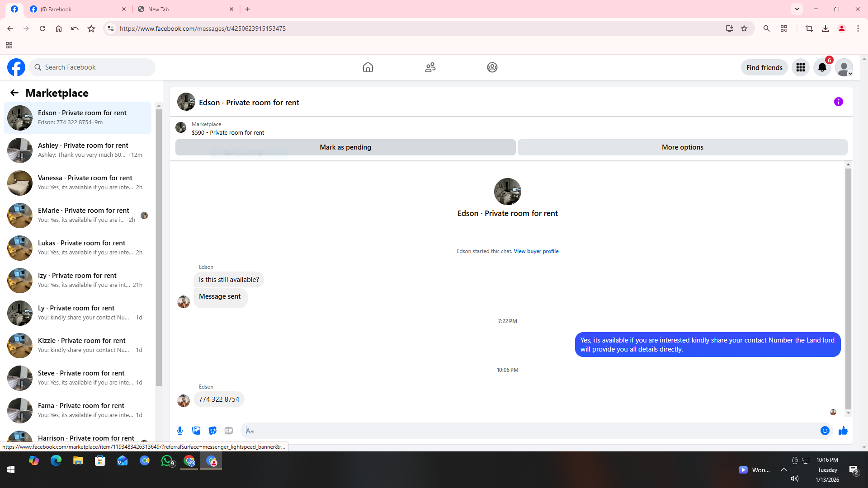The image size is (868, 488).
Task: Open the GIF picker icon
Action: tap(229, 431)
